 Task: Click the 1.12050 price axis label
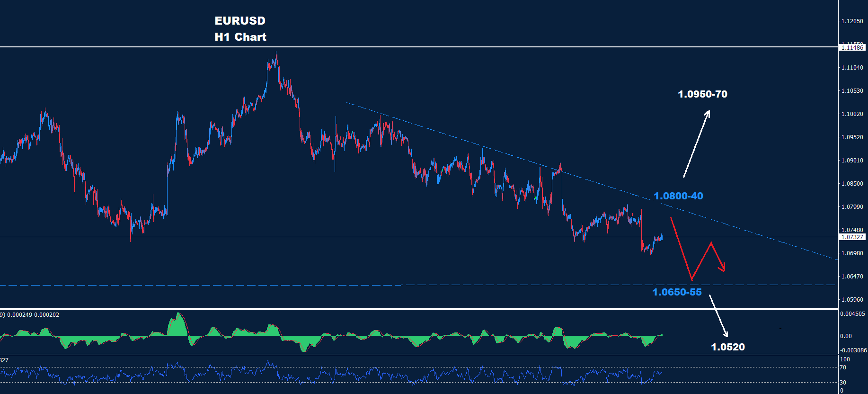tap(852, 21)
